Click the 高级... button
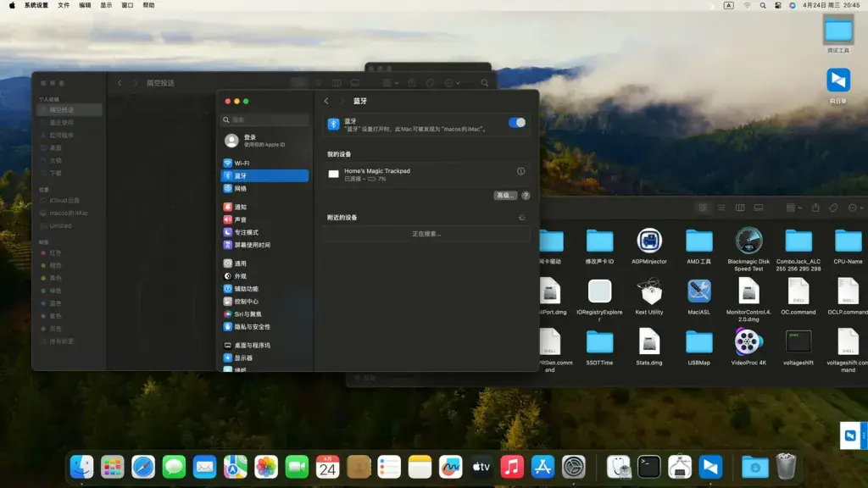The width and height of the screenshot is (868, 488). [x=505, y=196]
